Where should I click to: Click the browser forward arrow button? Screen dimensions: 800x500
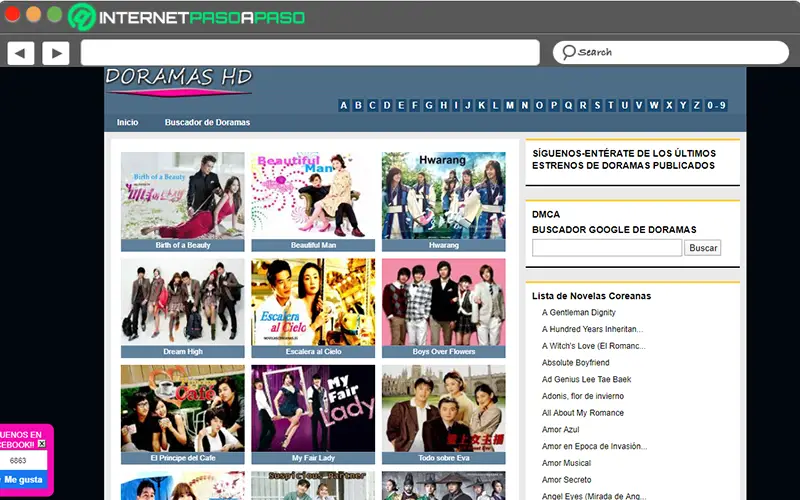(x=56, y=53)
